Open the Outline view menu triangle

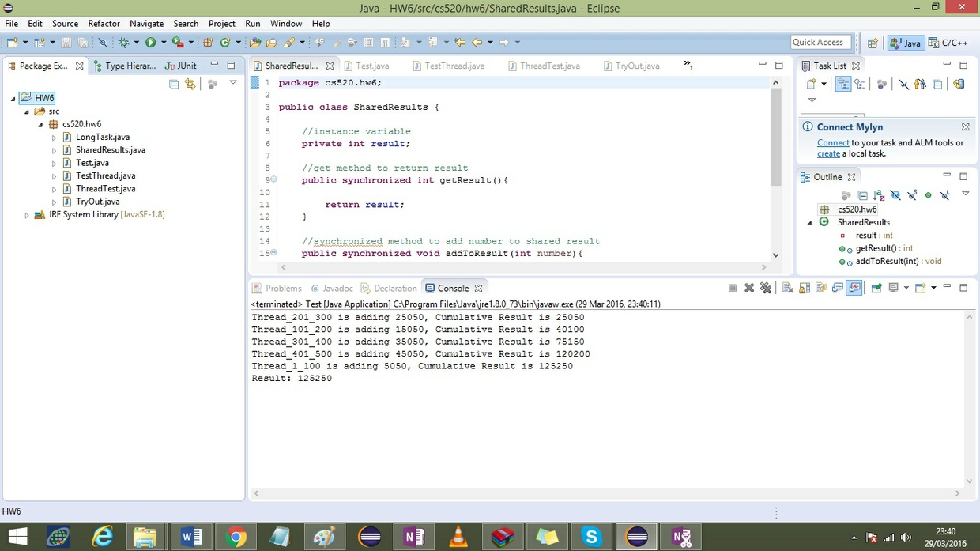[x=965, y=194]
